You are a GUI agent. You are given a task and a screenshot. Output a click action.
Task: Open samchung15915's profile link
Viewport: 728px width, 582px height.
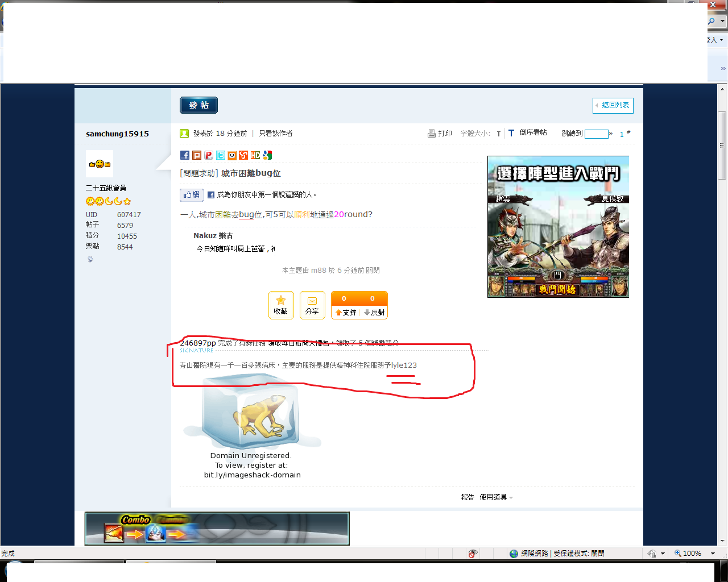[x=117, y=134]
